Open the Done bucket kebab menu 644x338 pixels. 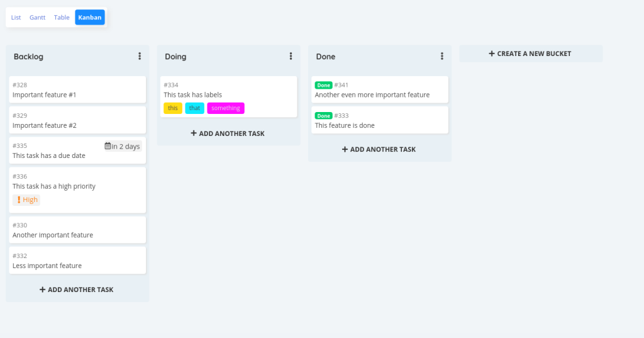(x=442, y=57)
